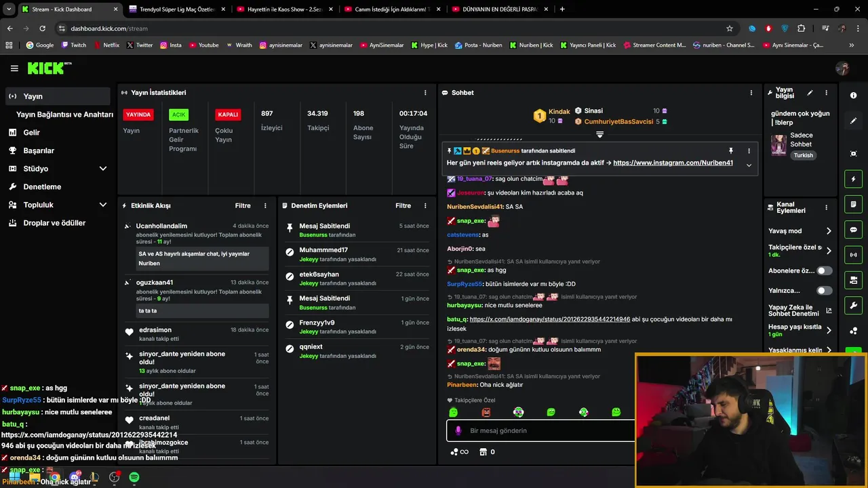The height and width of the screenshot is (488, 868).
Task: Click the Twitch bookmark in bookmarks bar
Action: [x=74, y=45]
